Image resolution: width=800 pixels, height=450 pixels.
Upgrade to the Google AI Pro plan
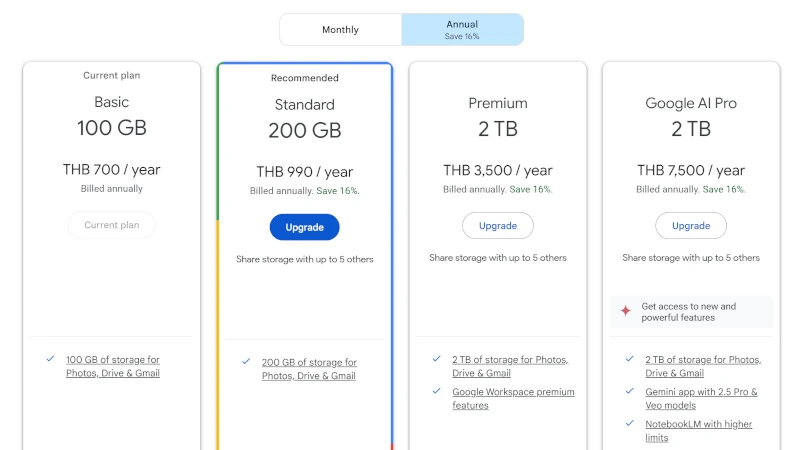tap(691, 226)
